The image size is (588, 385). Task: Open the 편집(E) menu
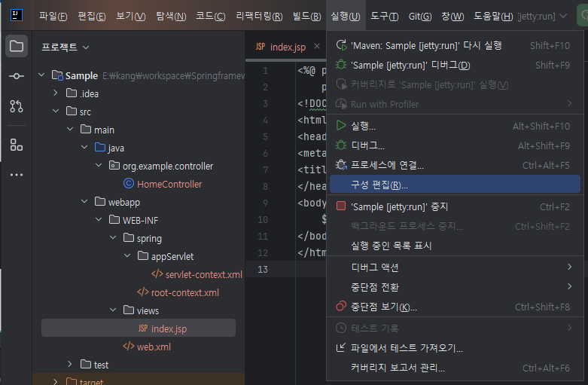click(x=92, y=16)
